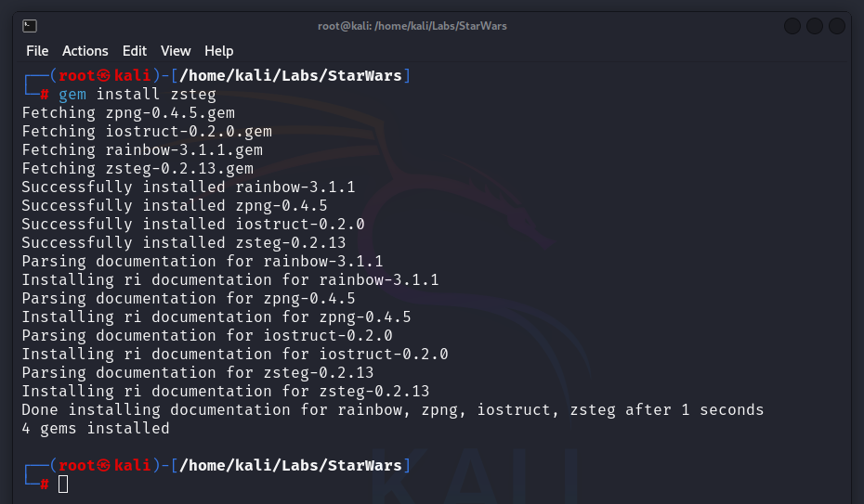864x504 pixels.
Task: Click 'Successfully installed rainbow-3.1.1' line
Action: click(x=189, y=187)
